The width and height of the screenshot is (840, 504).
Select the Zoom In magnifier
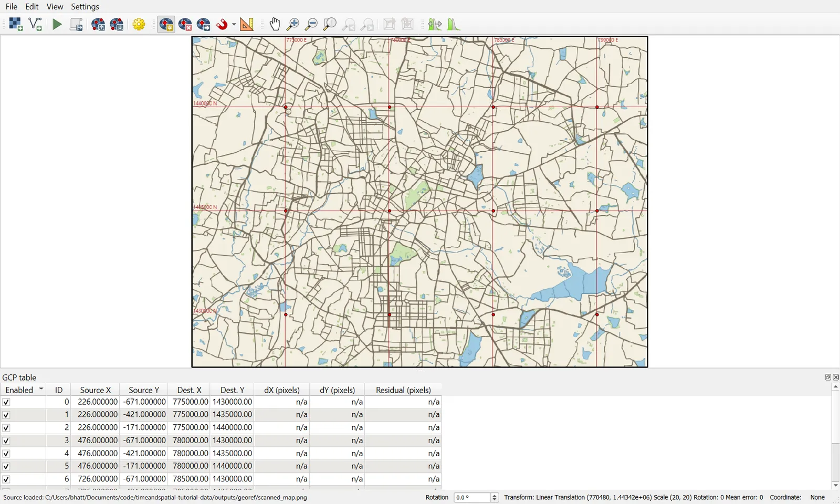pyautogui.click(x=293, y=24)
